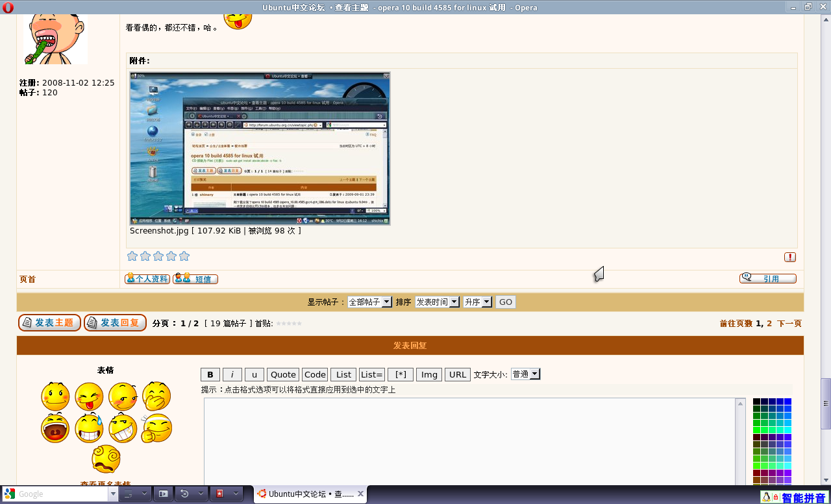Screen dimensions: 831x504
Task: Click the URL BBCode button
Action: point(458,374)
